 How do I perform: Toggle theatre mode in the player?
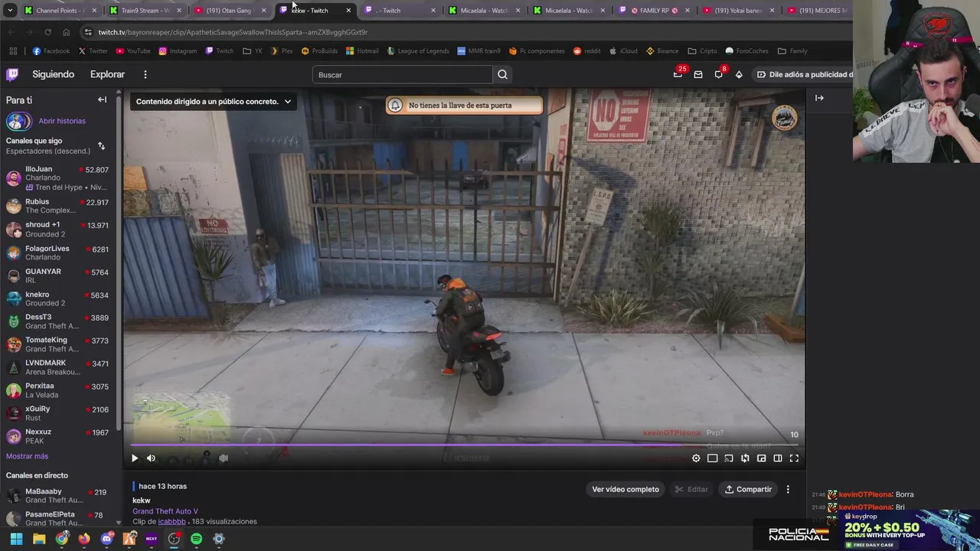click(778, 458)
